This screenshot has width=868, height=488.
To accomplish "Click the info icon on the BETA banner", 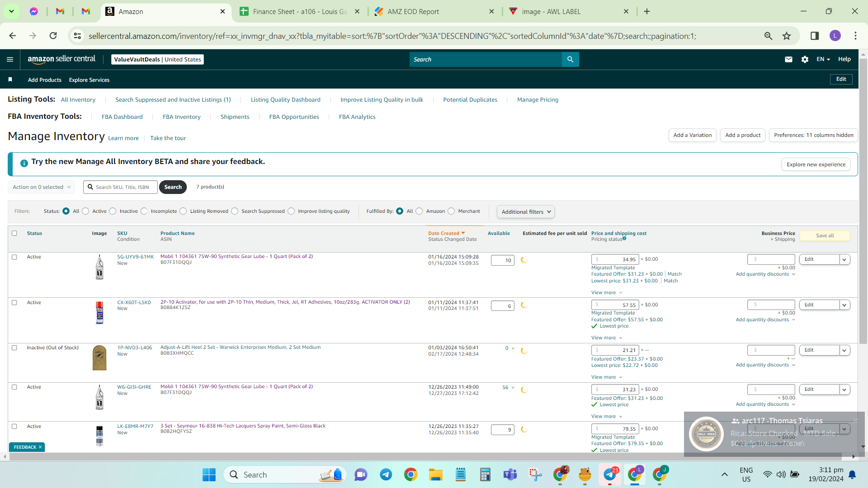I will click(24, 163).
